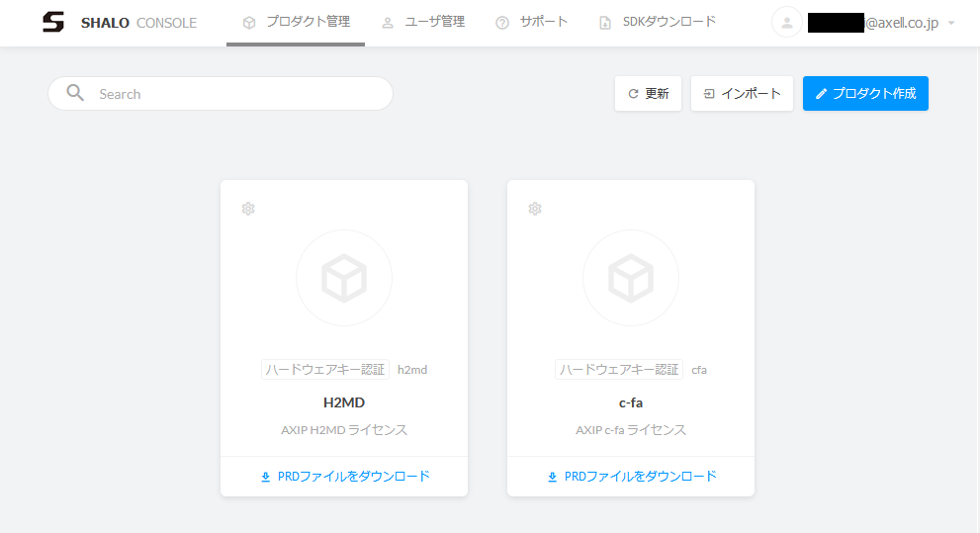Click the H2MD product cube icon
Image resolution: width=980 pixels, height=533 pixels.
point(344,278)
